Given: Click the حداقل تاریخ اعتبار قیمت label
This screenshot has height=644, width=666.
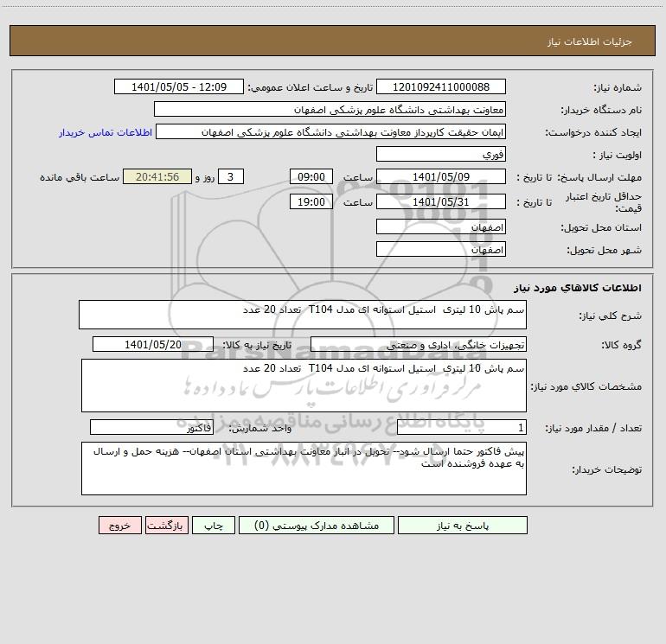Looking at the screenshot, I should (x=603, y=202).
